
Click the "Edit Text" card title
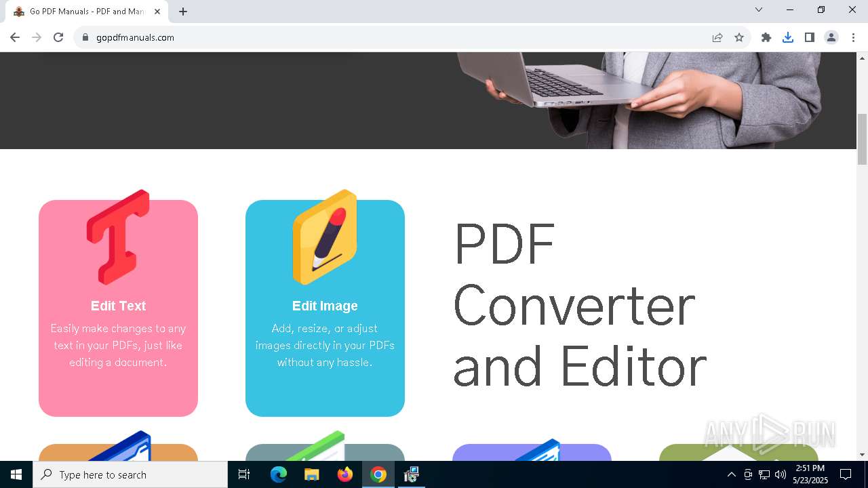[x=118, y=306]
